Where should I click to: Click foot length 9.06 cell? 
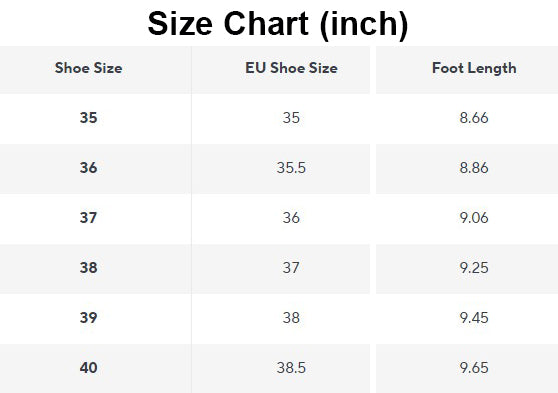pyautogui.click(x=474, y=218)
